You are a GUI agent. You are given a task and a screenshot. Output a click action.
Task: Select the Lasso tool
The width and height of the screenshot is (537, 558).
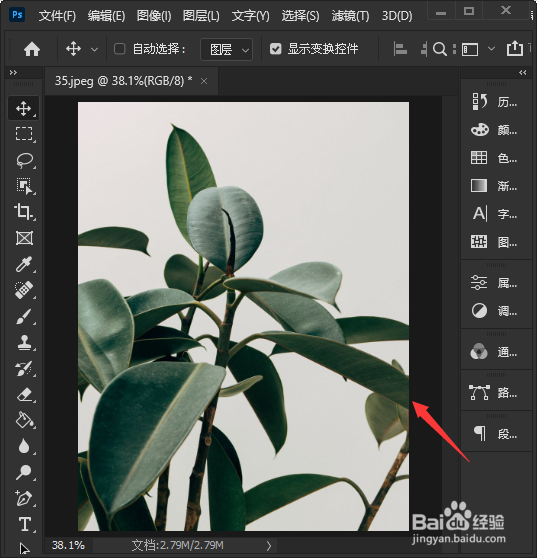coord(24,160)
